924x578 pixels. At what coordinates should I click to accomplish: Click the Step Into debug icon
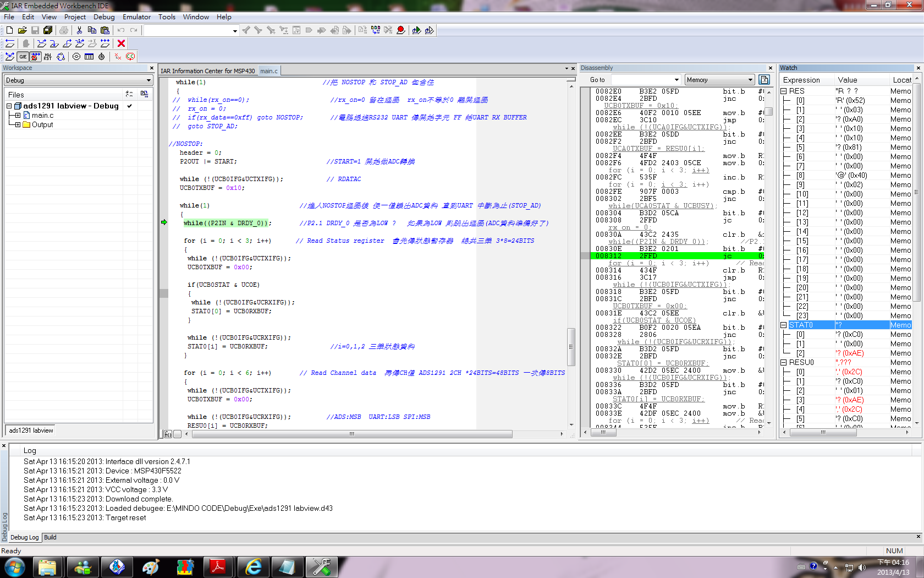[54, 43]
